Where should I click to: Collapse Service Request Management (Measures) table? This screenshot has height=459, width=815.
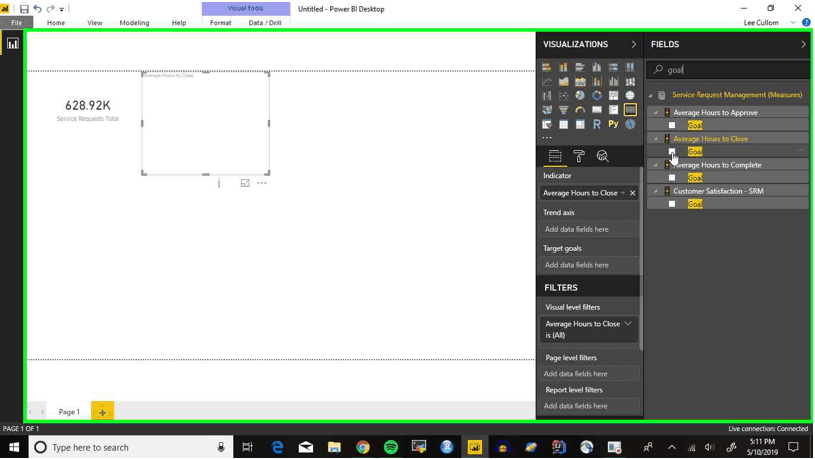650,95
